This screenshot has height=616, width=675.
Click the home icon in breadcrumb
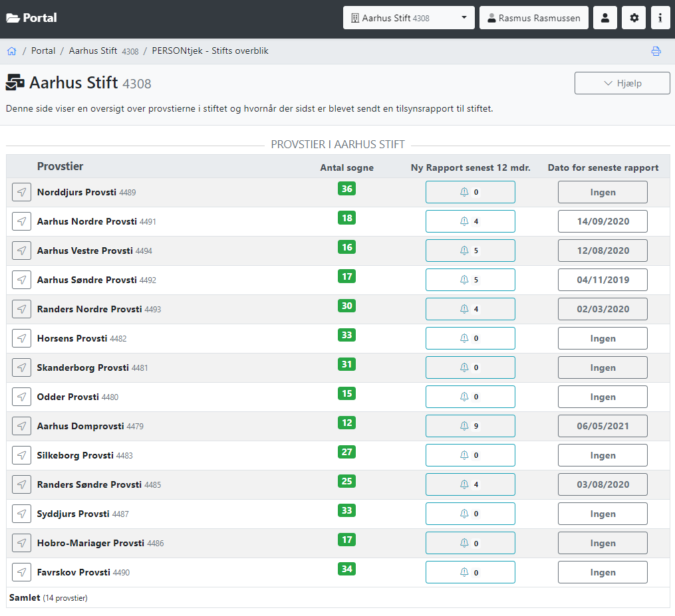[11, 51]
